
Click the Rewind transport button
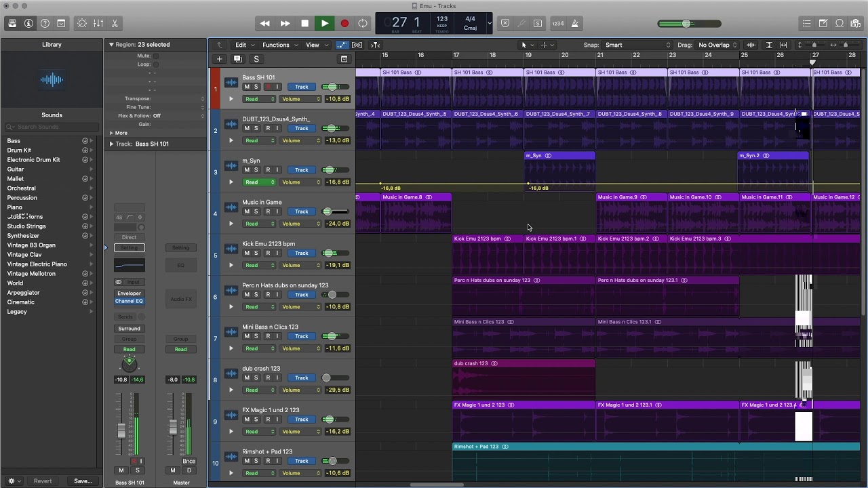click(x=265, y=24)
